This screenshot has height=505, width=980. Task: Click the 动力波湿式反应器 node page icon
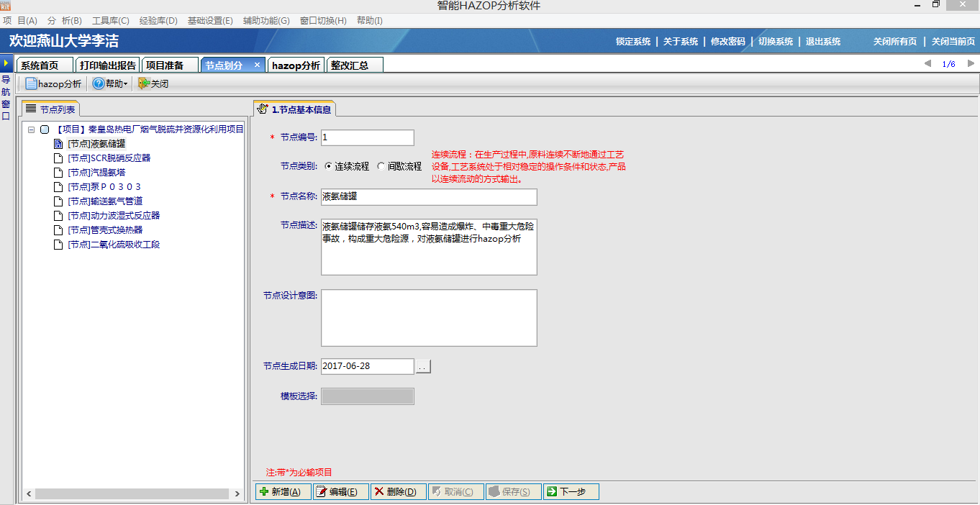59,216
